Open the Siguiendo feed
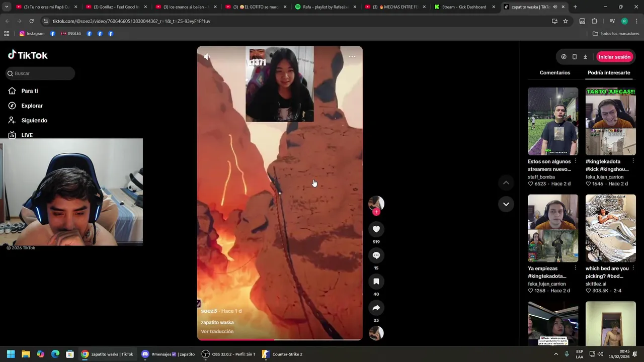Screen dimensions: 644x362 [34, 121]
